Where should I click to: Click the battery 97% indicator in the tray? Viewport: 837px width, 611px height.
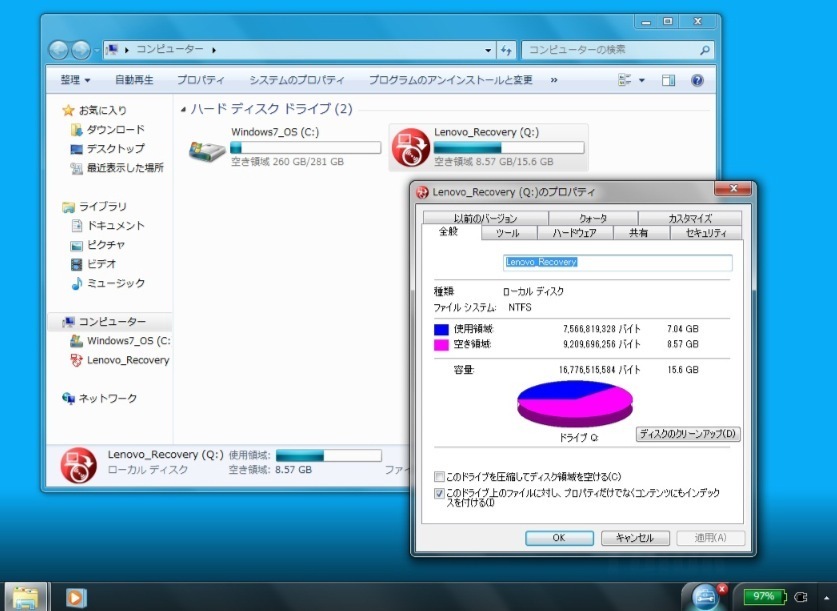pyautogui.click(x=764, y=596)
